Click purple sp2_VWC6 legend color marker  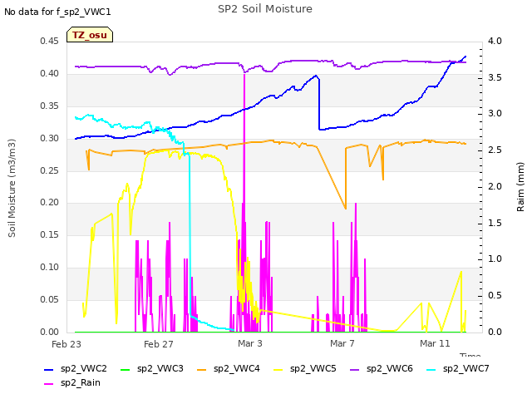(355, 369)
